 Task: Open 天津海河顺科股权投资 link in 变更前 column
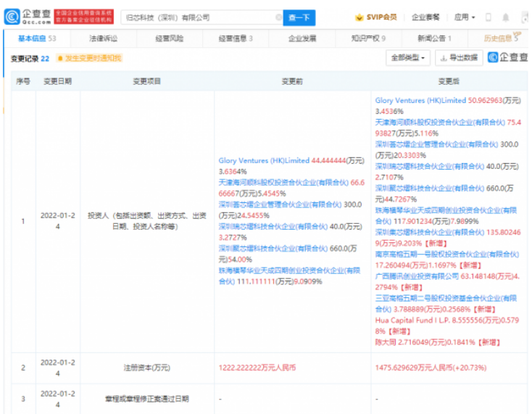283,183
